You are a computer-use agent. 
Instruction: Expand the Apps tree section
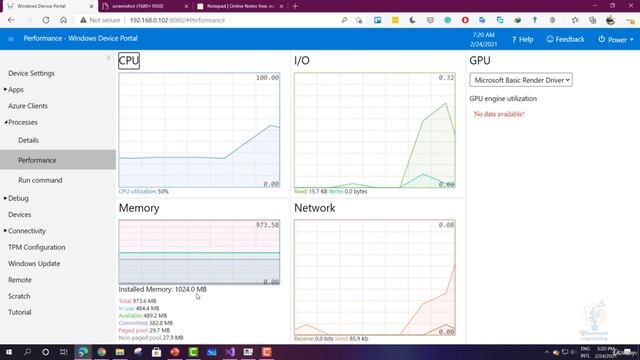tap(5, 89)
